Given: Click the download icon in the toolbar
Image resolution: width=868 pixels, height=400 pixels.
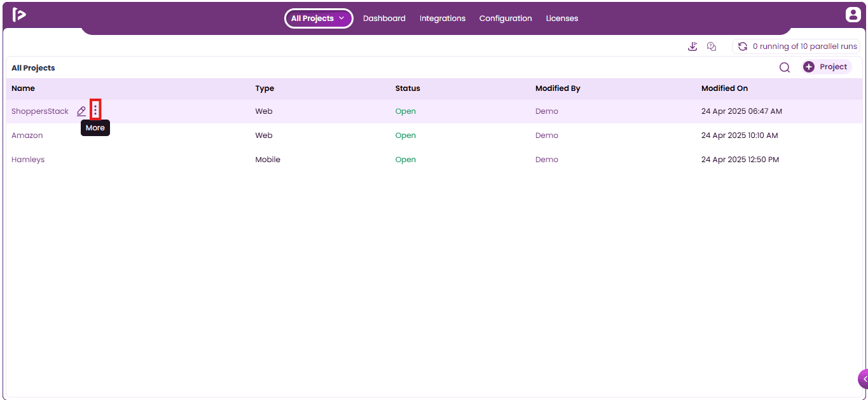Looking at the screenshot, I should tap(692, 46).
